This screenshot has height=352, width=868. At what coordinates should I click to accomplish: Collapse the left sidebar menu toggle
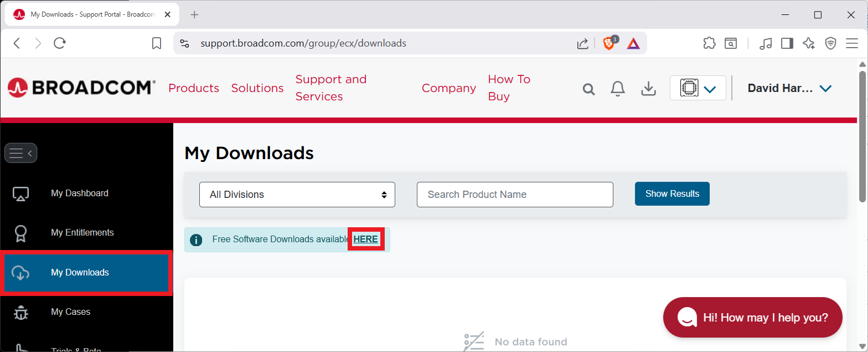[21, 153]
